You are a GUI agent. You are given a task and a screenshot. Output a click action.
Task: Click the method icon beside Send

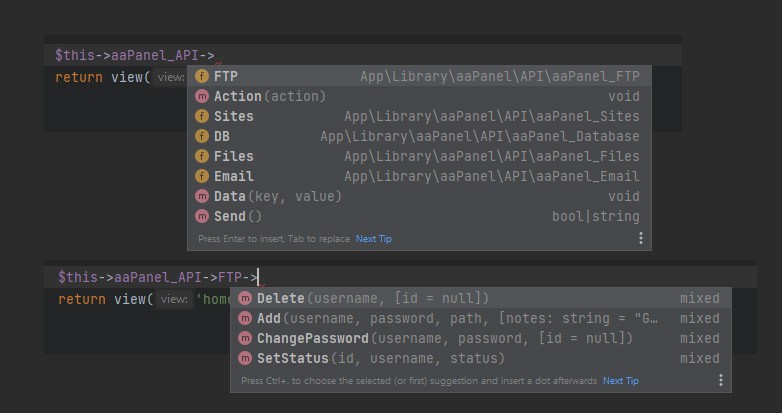pos(201,216)
